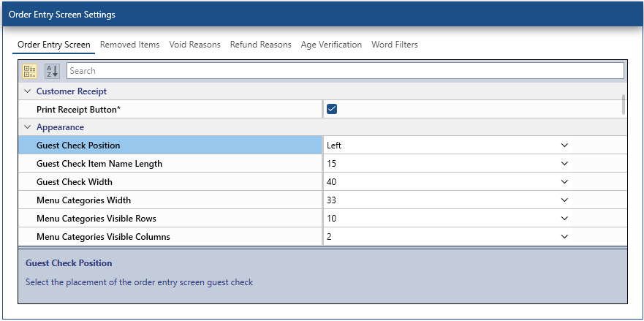The height and width of the screenshot is (321, 644).
Task: Select the Menu Categories Width property label
Action: coord(84,200)
